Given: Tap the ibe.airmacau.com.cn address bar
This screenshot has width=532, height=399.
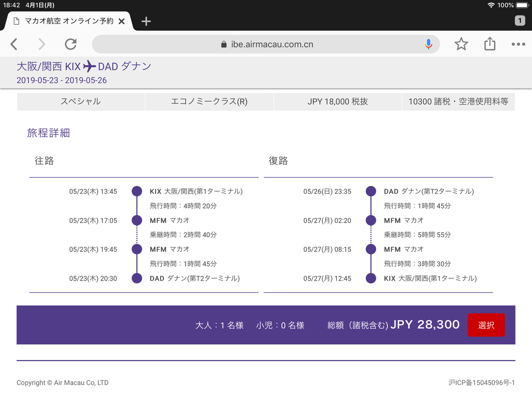Looking at the screenshot, I should tap(266, 44).
